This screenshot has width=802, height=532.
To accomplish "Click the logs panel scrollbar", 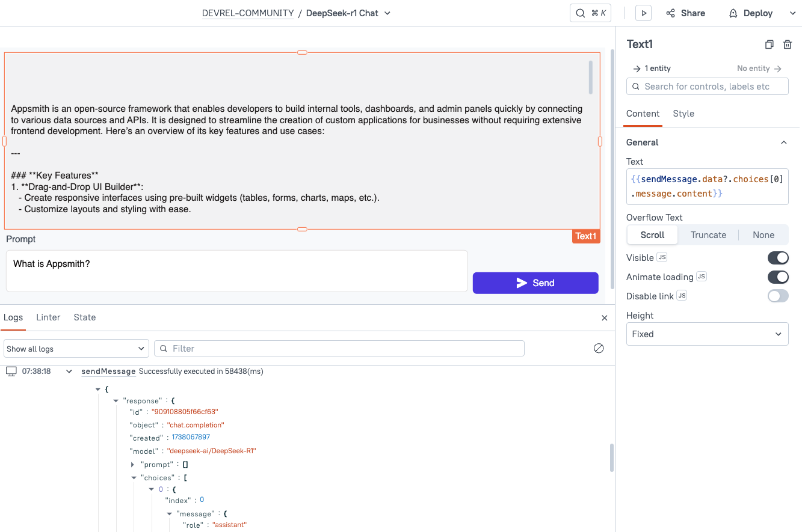I will pyautogui.click(x=612, y=458).
